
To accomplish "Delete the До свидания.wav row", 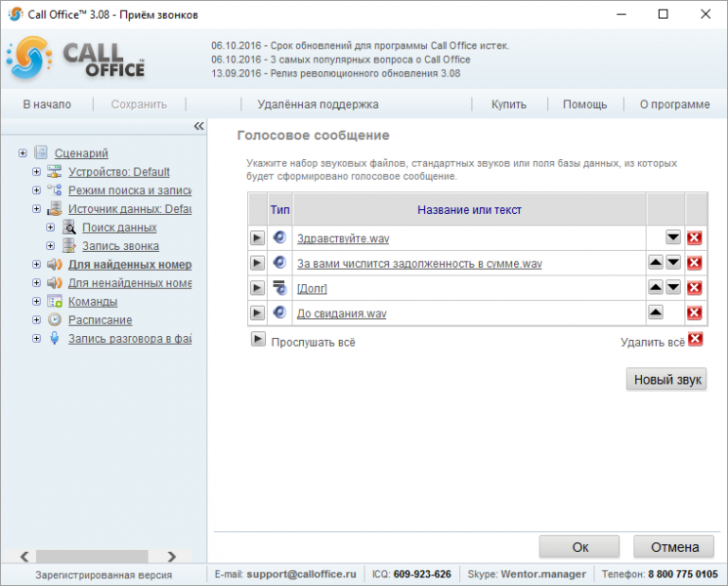I will (x=694, y=313).
